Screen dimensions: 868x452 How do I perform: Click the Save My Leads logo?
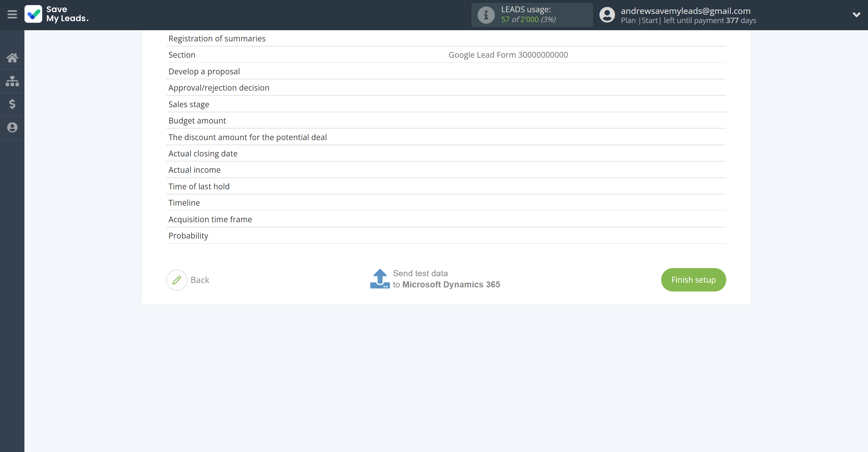tap(57, 14)
